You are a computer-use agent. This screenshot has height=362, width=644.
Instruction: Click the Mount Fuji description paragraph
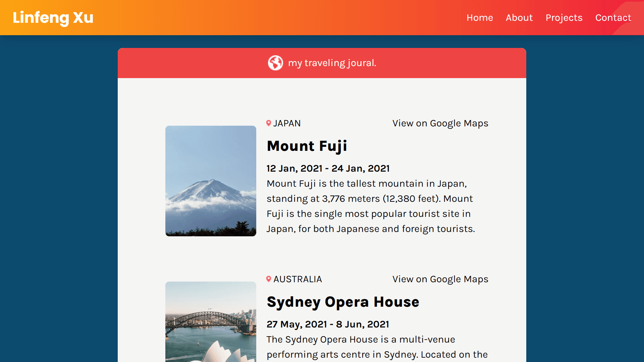[x=371, y=206]
